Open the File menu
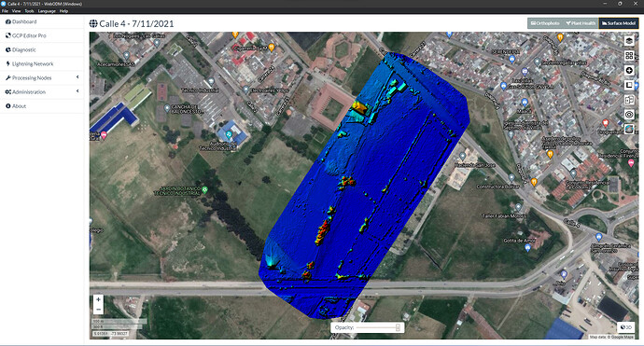Screen dimensions: 644x346 tap(5, 11)
